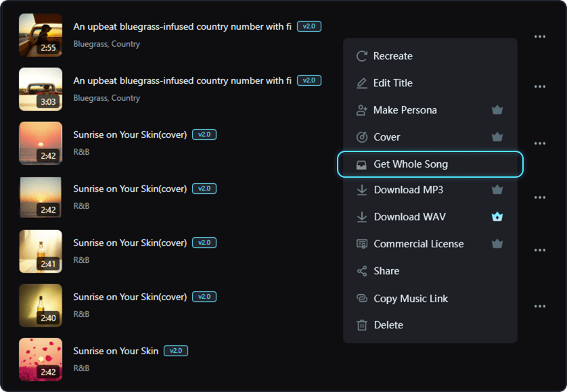
Task: Click the Download MP3 arrow icon
Action: pyautogui.click(x=362, y=190)
